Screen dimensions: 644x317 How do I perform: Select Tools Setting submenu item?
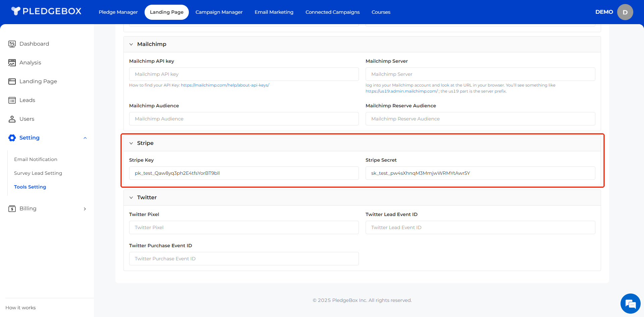[x=30, y=187]
